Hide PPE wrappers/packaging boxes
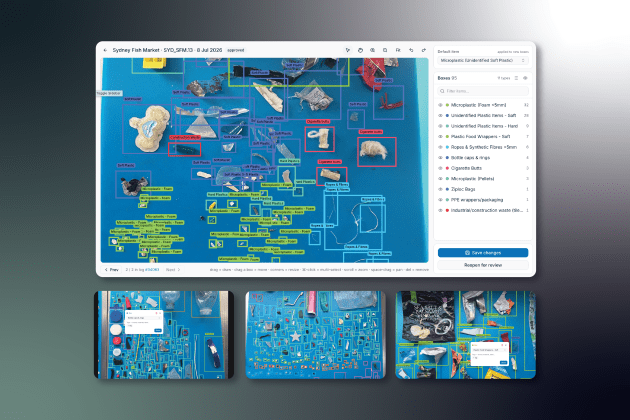 440,200
